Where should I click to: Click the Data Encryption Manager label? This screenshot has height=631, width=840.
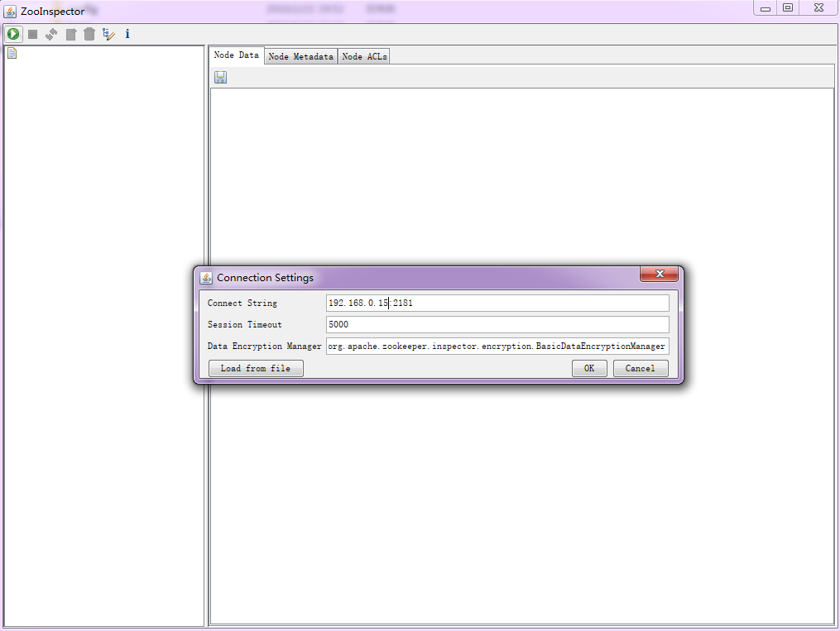[264, 347]
